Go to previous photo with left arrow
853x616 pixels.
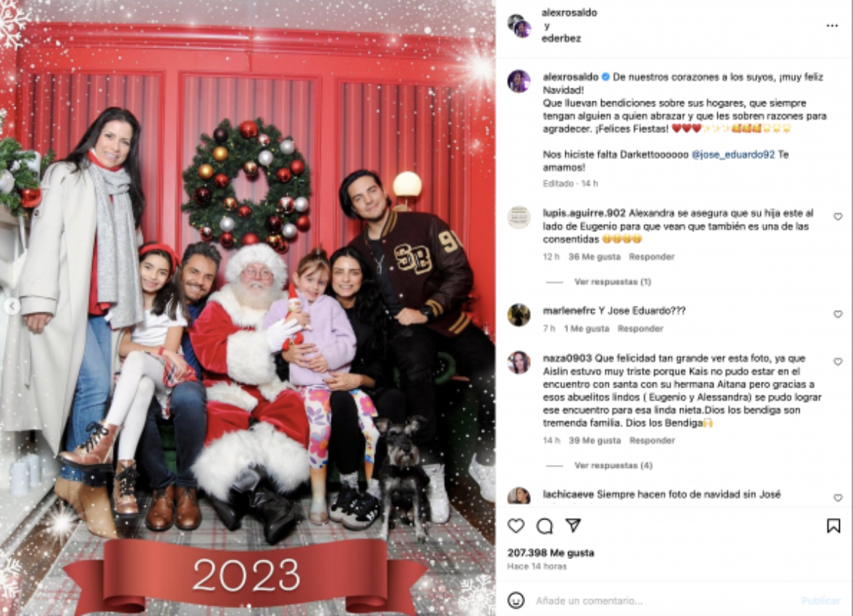click(x=12, y=307)
